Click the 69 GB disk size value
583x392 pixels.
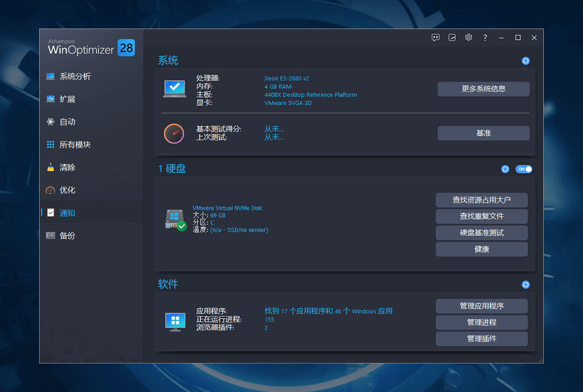(x=218, y=216)
